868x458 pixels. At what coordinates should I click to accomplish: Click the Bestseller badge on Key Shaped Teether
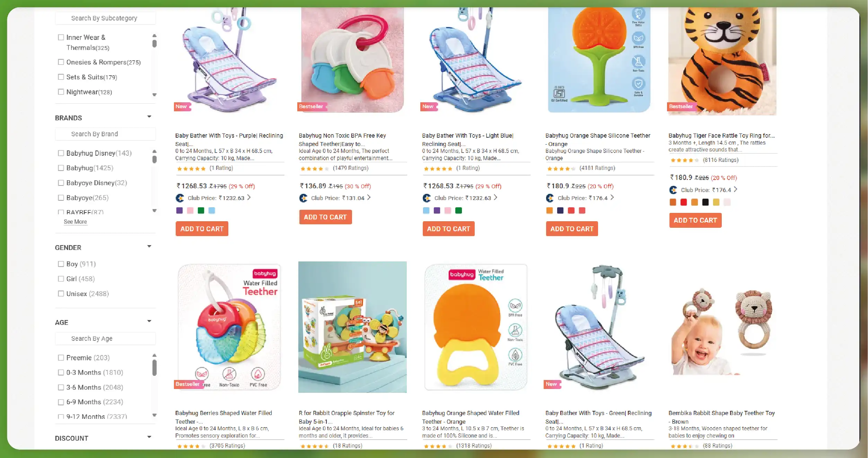(x=312, y=106)
